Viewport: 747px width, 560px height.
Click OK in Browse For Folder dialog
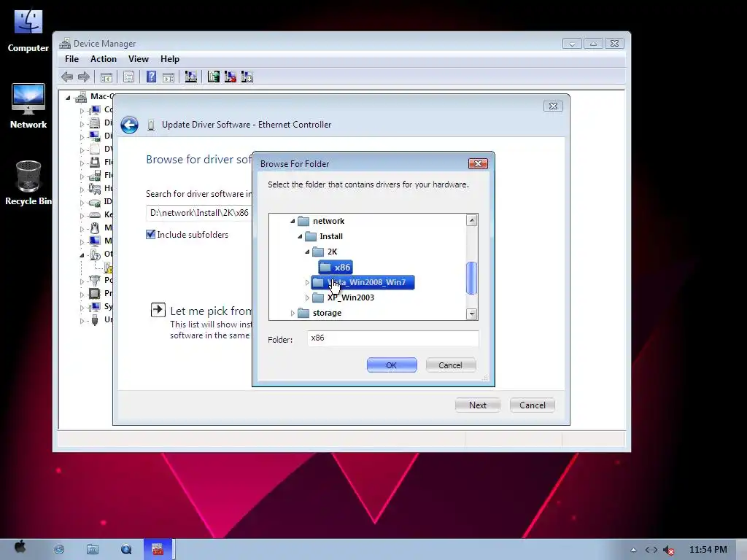392,365
